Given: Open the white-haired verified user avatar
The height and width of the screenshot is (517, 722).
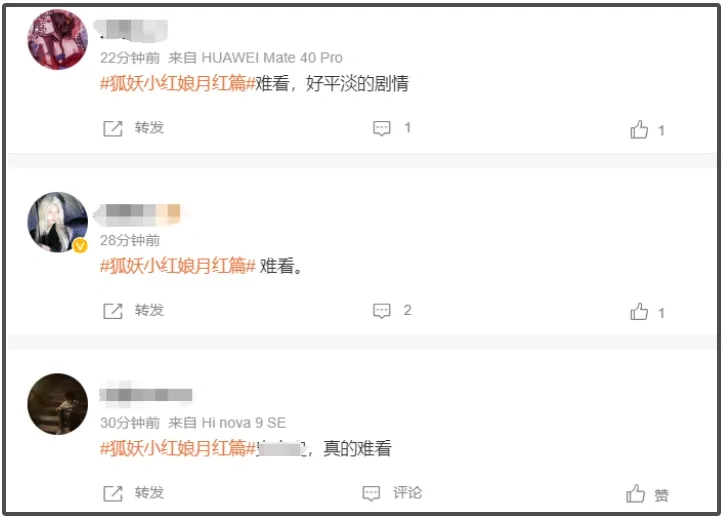Looking at the screenshot, I should [x=58, y=222].
